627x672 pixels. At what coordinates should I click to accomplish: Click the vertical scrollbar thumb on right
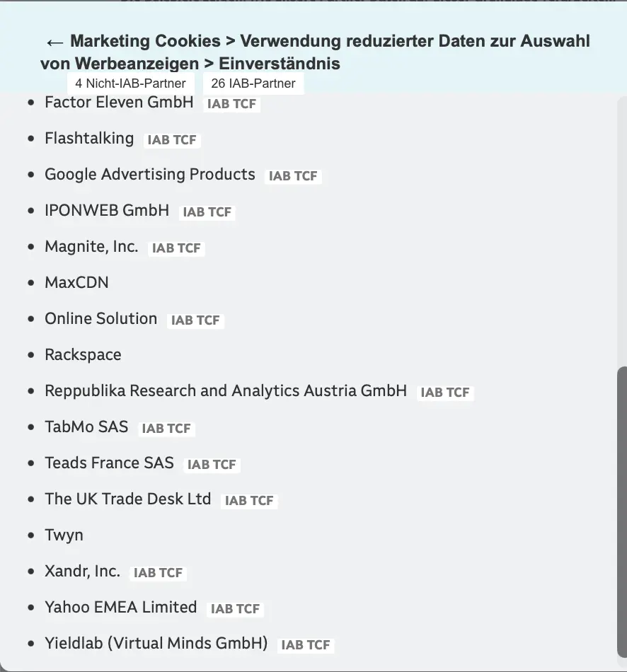622,512
